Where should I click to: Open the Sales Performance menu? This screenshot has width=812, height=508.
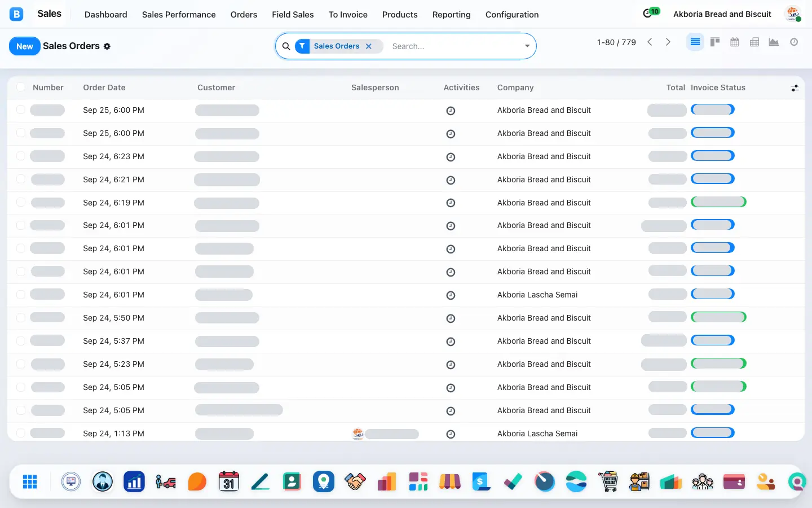[179, 15]
